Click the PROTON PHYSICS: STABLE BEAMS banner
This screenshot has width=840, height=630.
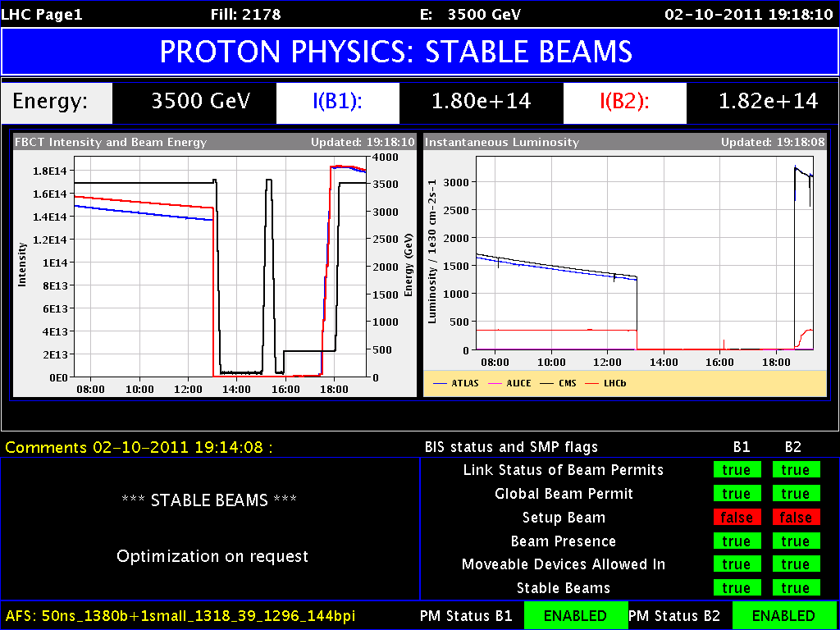(x=420, y=52)
